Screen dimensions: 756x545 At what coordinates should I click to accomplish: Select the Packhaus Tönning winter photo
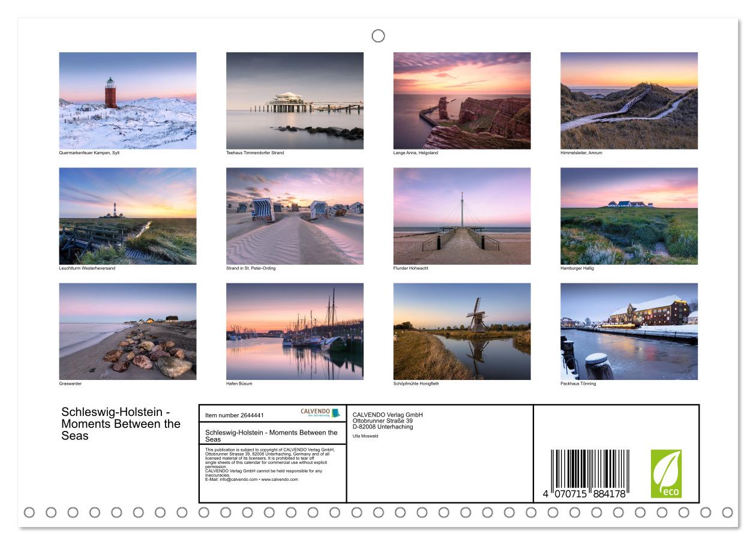click(x=629, y=331)
